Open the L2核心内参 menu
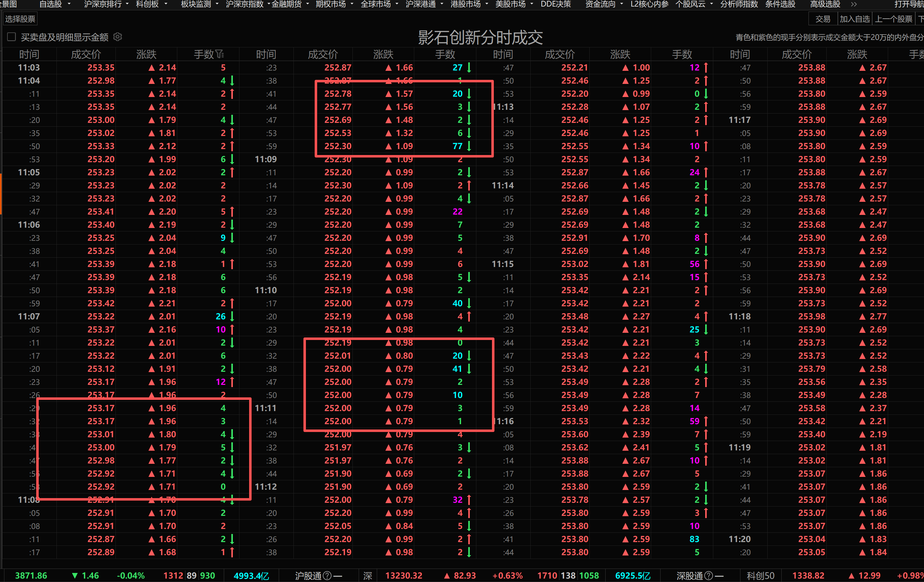This screenshot has height=582, width=924. 649,4
